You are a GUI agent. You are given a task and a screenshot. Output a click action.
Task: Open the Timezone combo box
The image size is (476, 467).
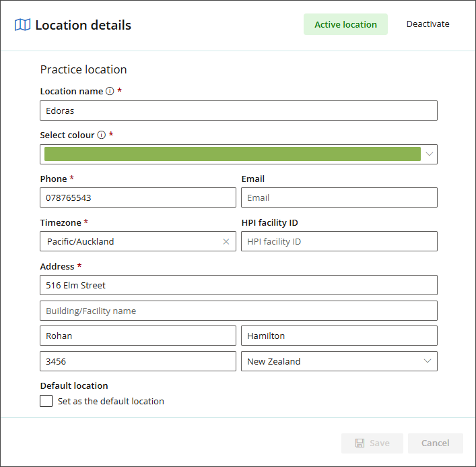coord(131,241)
